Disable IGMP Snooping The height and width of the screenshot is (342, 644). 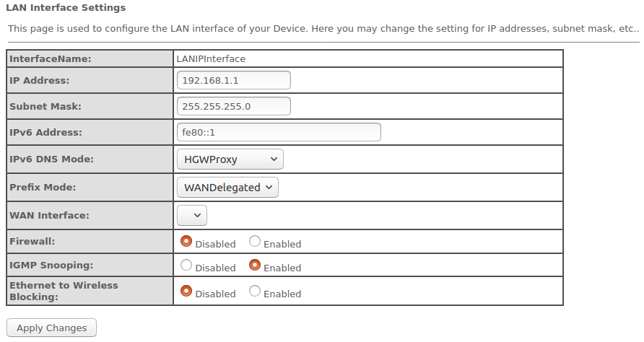186,266
